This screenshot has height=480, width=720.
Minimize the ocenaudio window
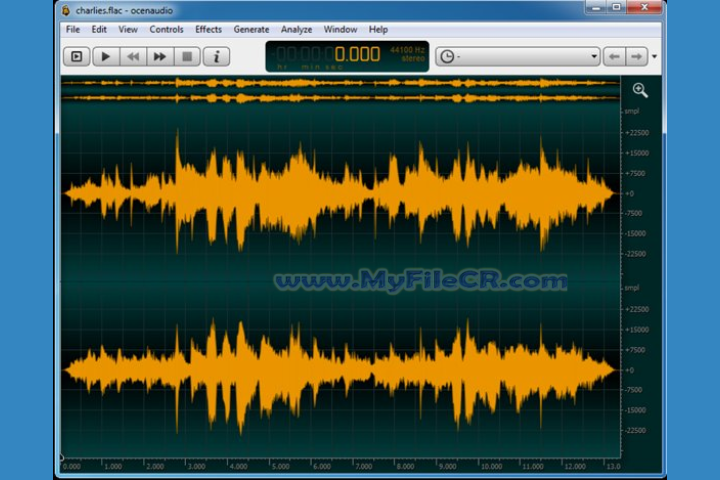[596, 7]
